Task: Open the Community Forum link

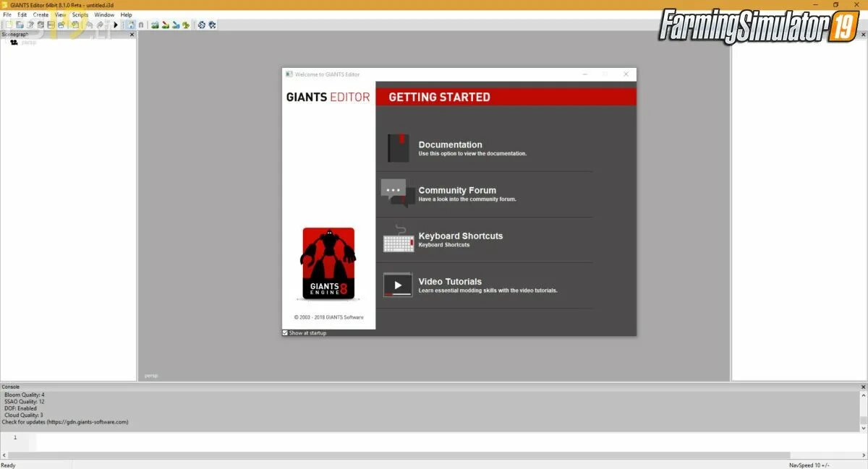Action: point(457,190)
